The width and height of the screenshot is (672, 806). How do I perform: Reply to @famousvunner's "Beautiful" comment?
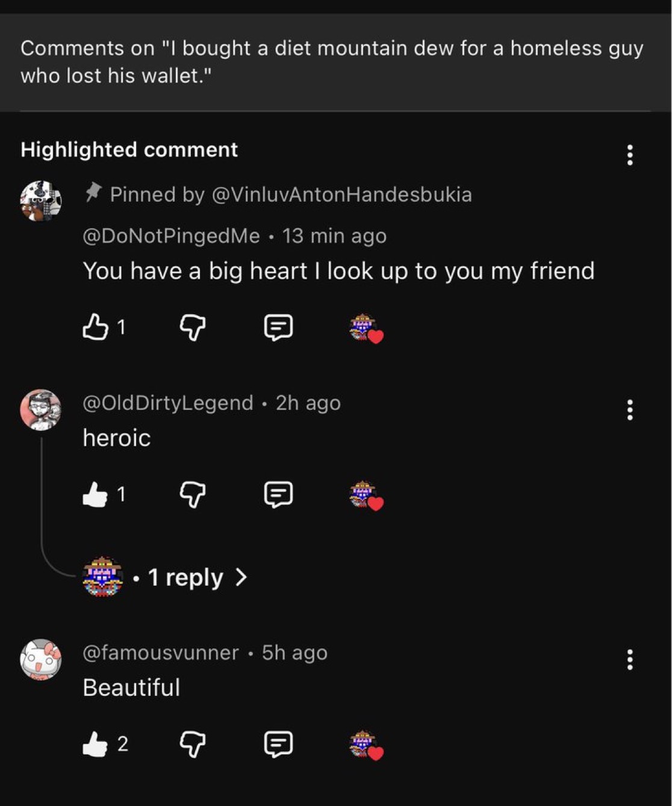tap(278, 744)
